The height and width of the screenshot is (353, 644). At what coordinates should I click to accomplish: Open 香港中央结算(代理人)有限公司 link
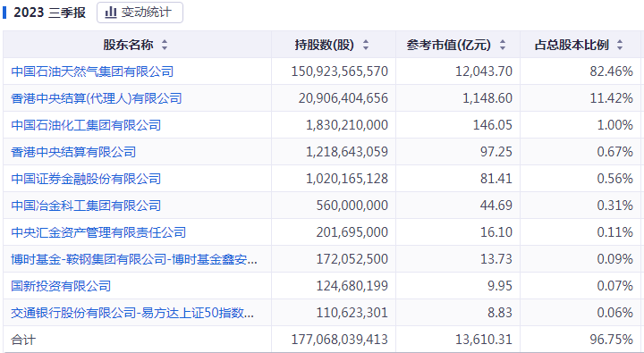click(x=97, y=98)
